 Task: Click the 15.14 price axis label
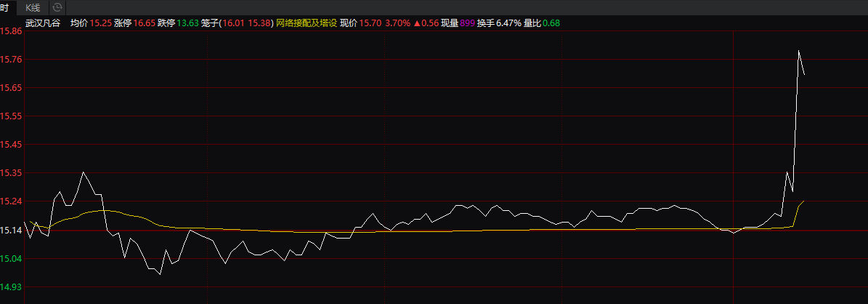(11, 231)
